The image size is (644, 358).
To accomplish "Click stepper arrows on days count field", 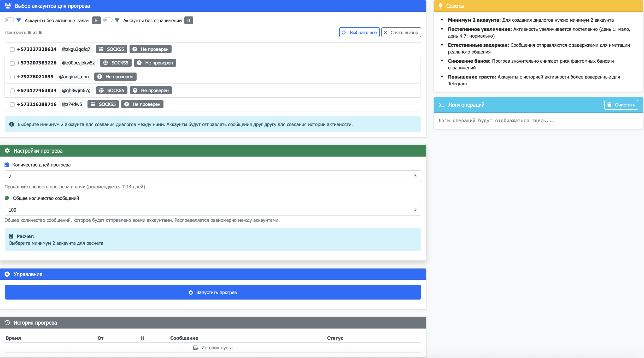I will point(415,176).
